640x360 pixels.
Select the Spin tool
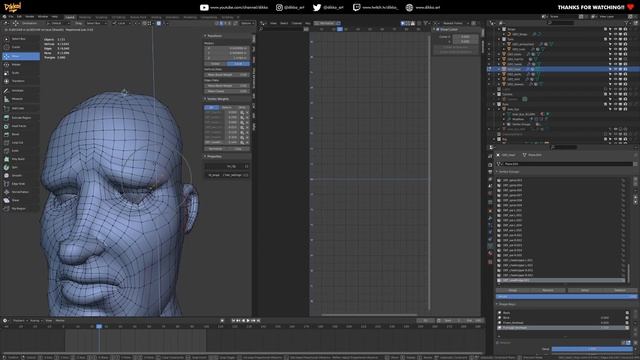click(x=20, y=167)
